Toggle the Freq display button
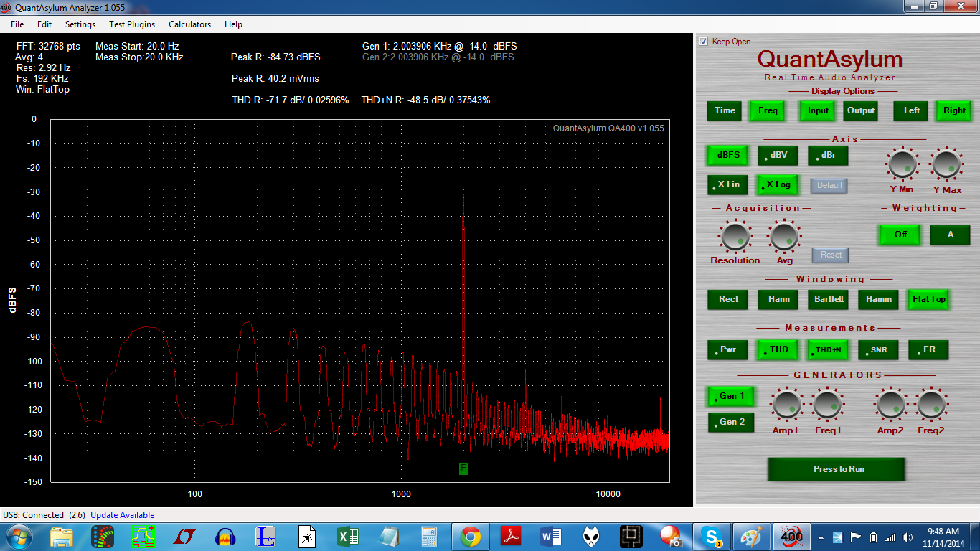Viewport: 980px width, 551px height. point(768,110)
